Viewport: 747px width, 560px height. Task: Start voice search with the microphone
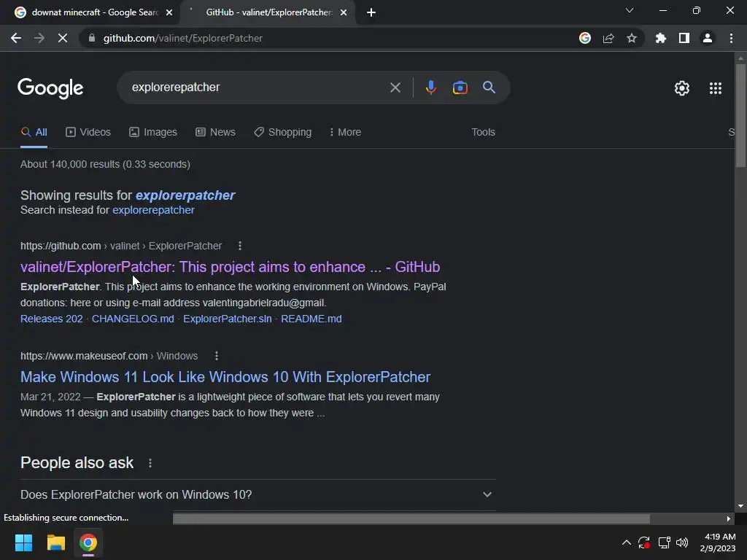430,87
